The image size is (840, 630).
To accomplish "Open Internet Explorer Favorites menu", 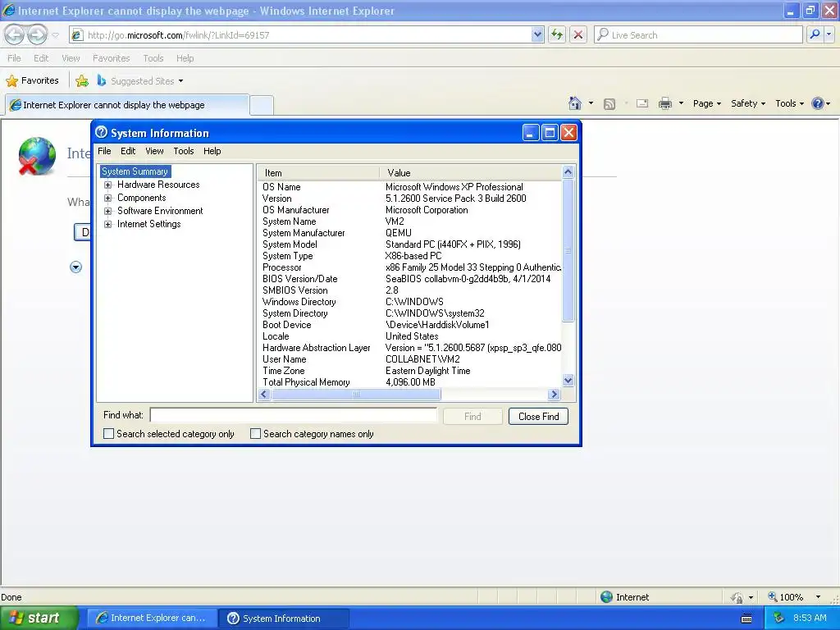I will coord(111,58).
